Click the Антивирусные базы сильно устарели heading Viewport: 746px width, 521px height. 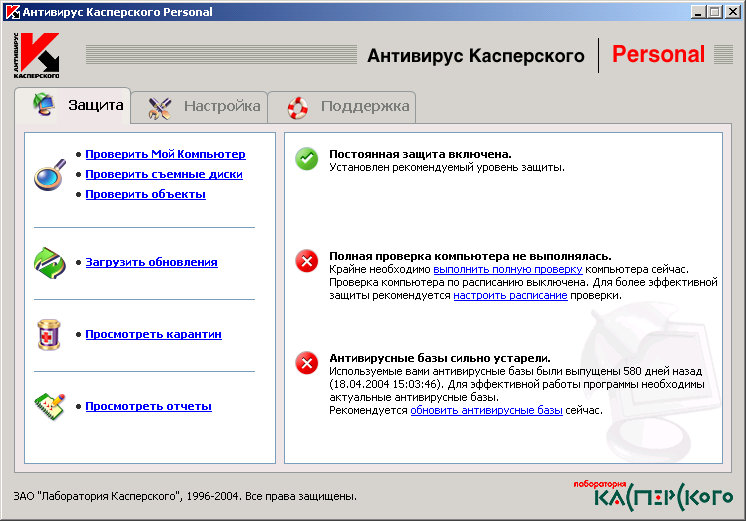pyautogui.click(x=440, y=358)
